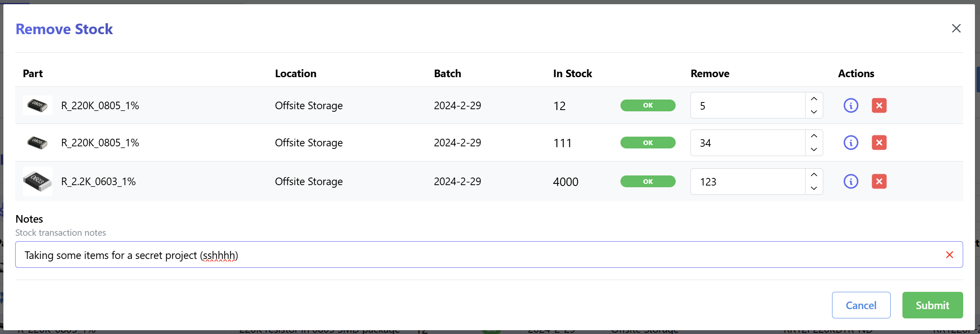Screen dimensions: 980x334
Task: Click the In Stock column header
Action: [x=572, y=73]
